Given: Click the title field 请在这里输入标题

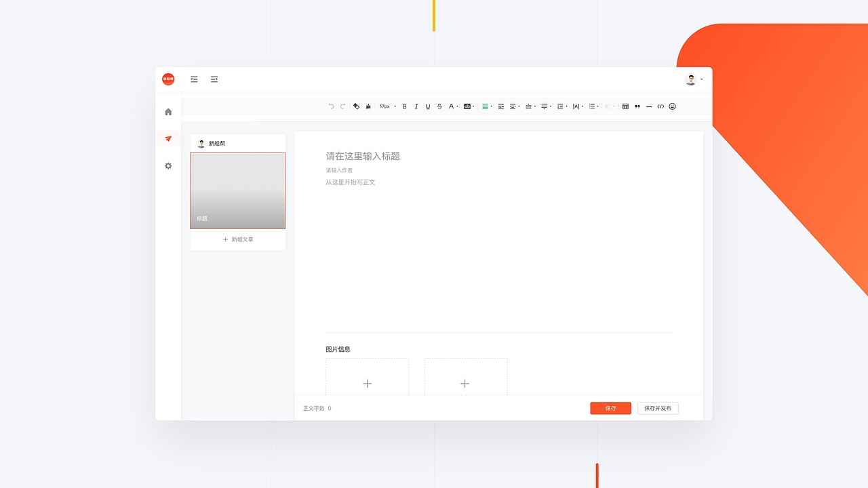Looking at the screenshot, I should [x=363, y=156].
